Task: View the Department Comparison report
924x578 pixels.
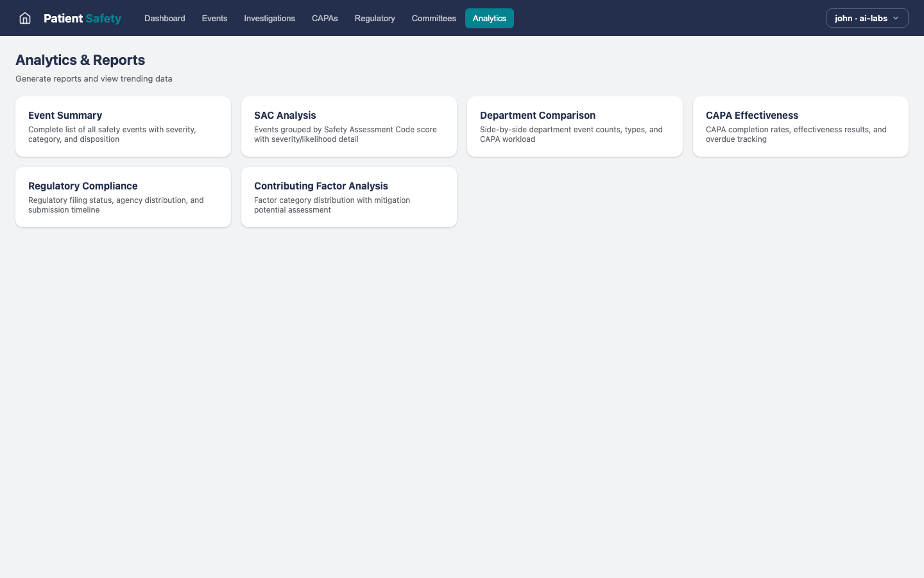Action: click(574, 127)
